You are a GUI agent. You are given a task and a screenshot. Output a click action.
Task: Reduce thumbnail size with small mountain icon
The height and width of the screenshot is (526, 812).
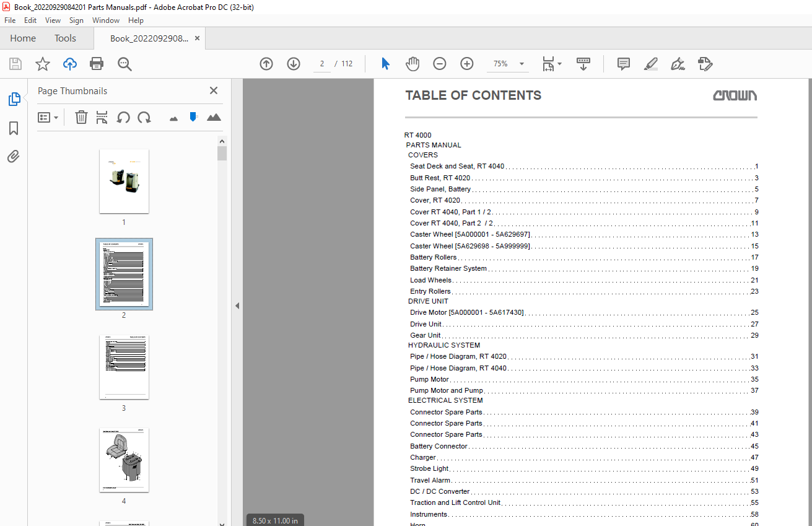[x=173, y=118]
